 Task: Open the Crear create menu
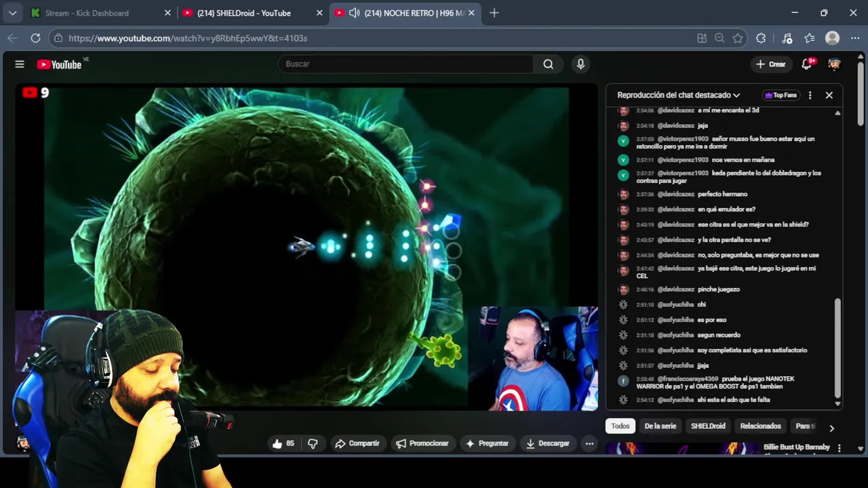pyautogui.click(x=771, y=64)
